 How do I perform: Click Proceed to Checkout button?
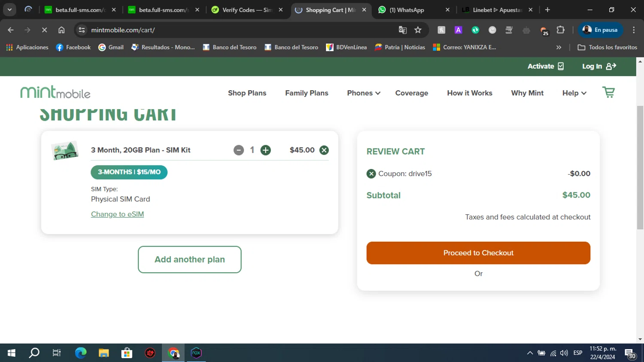(478, 253)
